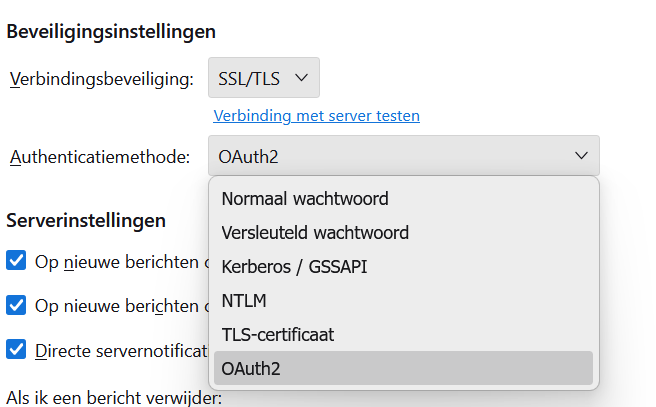The height and width of the screenshot is (407, 656).
Task: Click the 'Als ik een bericht verwijder:' text
Action: click(114, 398)
